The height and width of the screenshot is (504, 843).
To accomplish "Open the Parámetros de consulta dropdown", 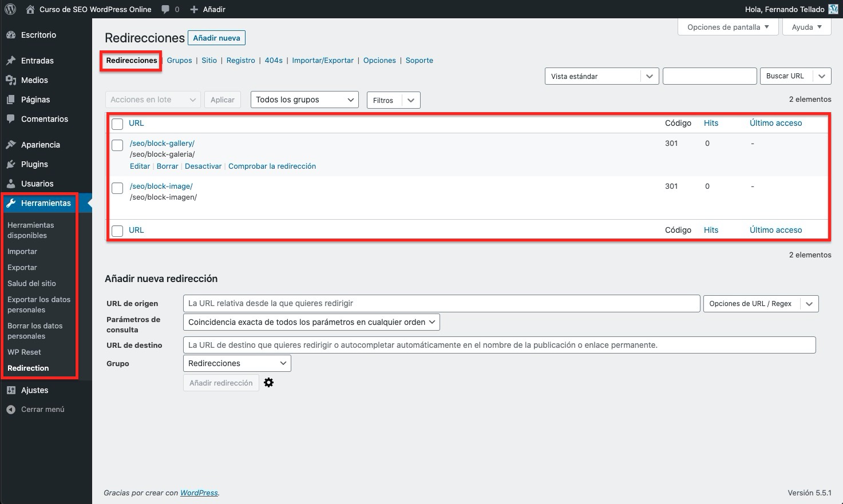I will pos(311,322).
